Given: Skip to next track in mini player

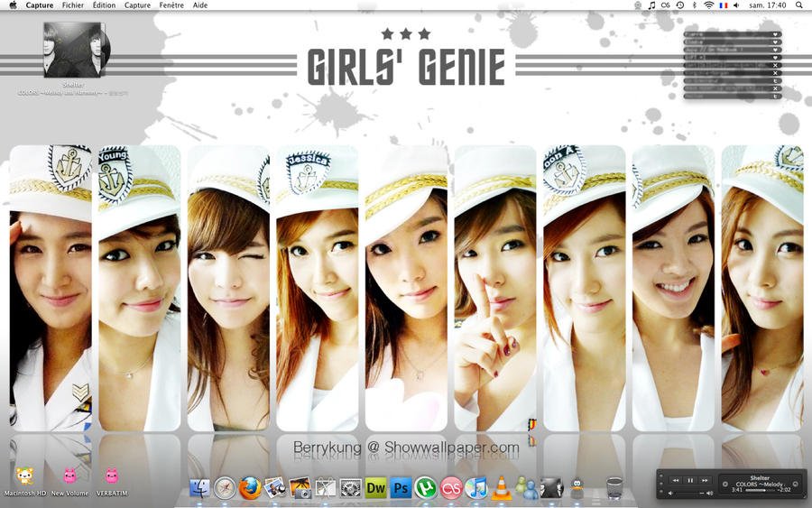Looking at the screenshot, I should [705, 480].
